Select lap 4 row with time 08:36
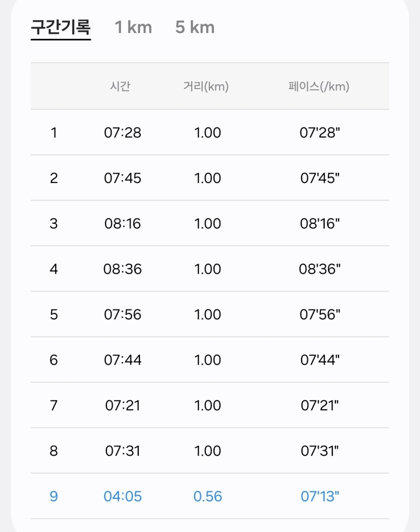The width and height of the screenshot is (420, 532). point(210,269)
